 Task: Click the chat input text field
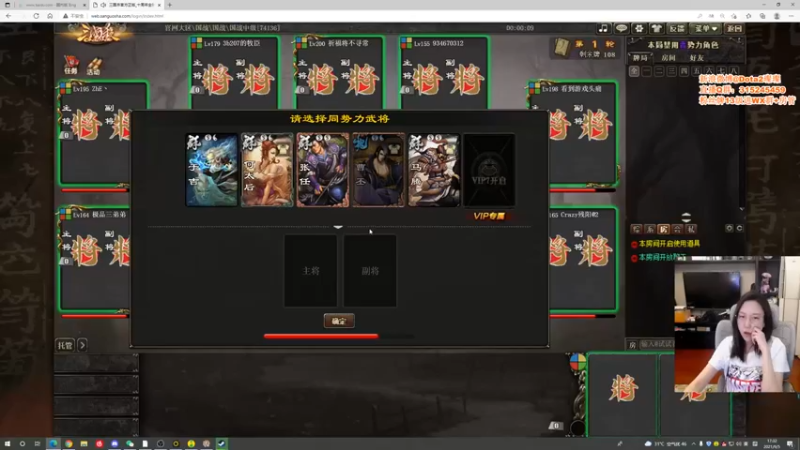coord(657,344)
